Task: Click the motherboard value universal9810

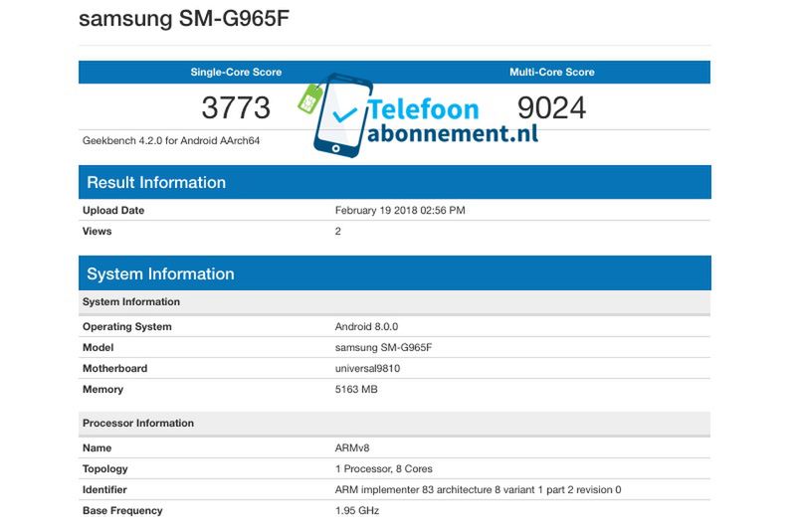Action: 367,369
